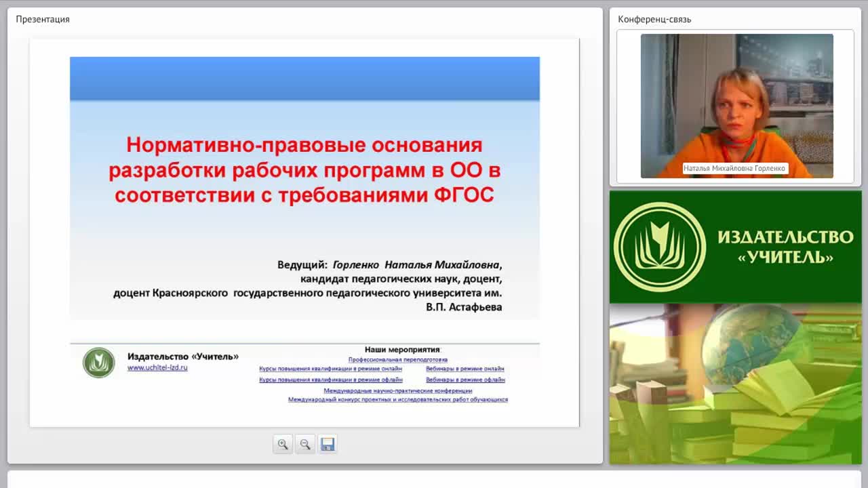Image resolution: width=868 pixels, height=488 pixels.
Task: Zoom in on the presentation slide
Action: pos(283,444)
